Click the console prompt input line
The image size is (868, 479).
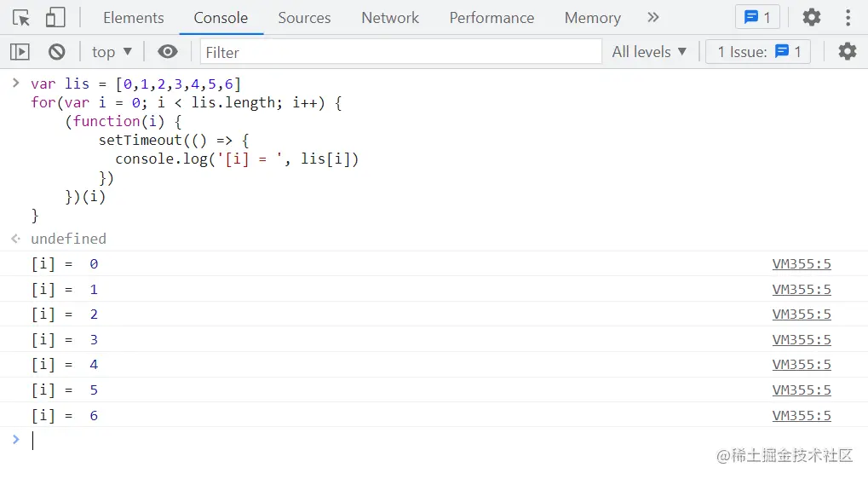426,441
